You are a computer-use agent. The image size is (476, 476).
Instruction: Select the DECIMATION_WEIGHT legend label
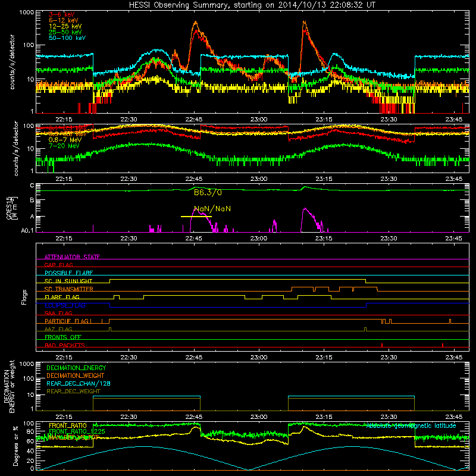point(76,376)
